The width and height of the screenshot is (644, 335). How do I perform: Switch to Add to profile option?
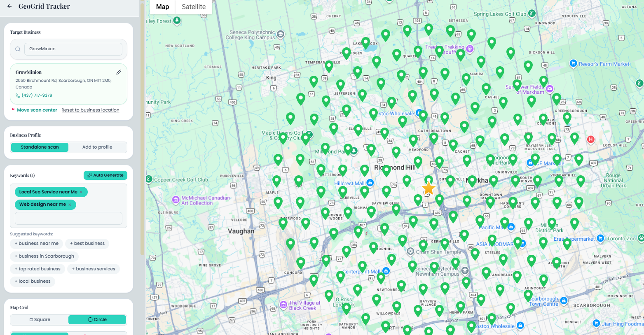point(97,147)
